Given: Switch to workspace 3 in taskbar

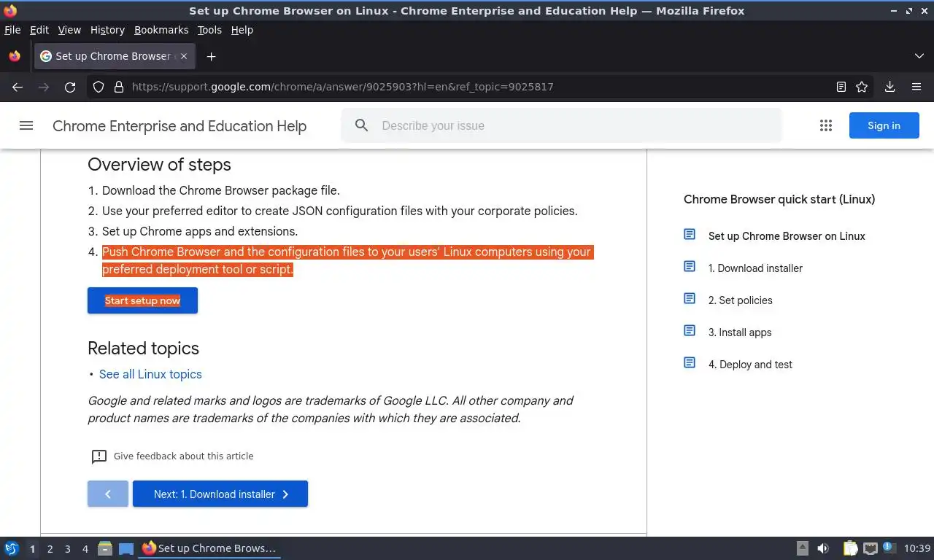Looking at the screenshot, I should (x=67, y=549).
